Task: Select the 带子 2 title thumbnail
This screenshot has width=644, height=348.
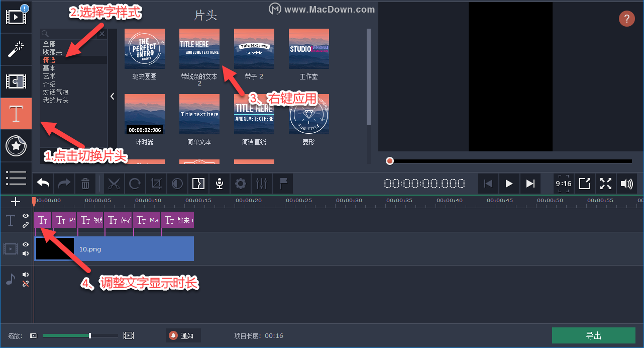Action: tap(254, 49)
